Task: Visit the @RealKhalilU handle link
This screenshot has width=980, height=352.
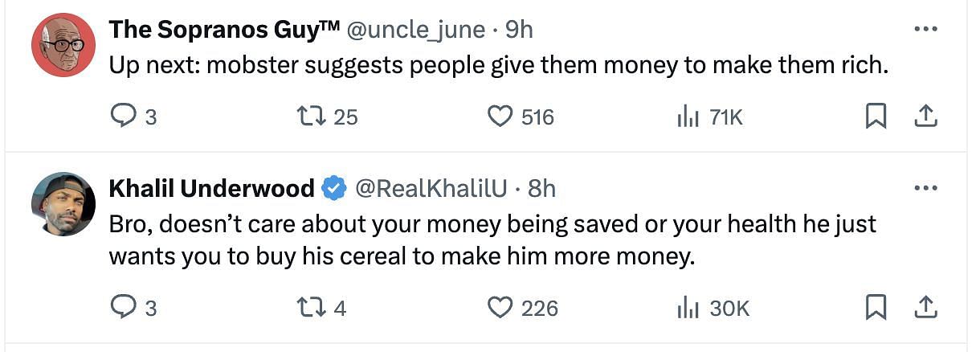Action: pyautogui.click(x=431, y=189)
